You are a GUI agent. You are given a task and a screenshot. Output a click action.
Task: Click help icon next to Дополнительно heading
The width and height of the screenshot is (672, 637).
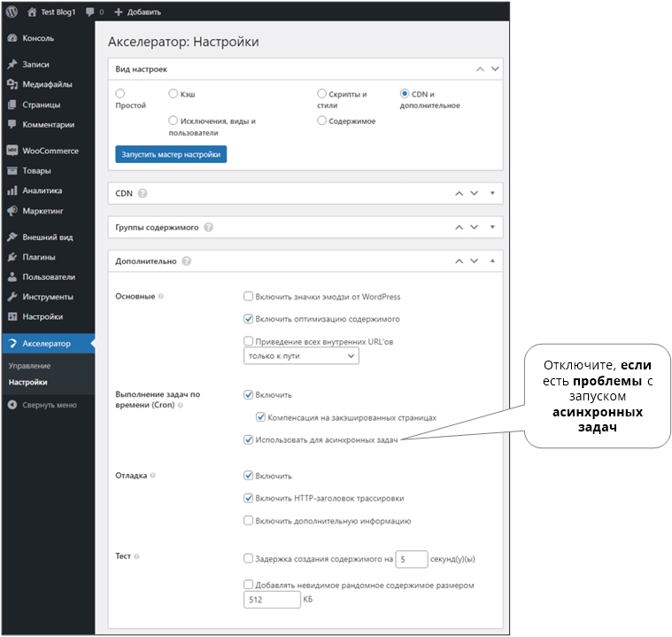pyautogui.click(x=187, y=261)
